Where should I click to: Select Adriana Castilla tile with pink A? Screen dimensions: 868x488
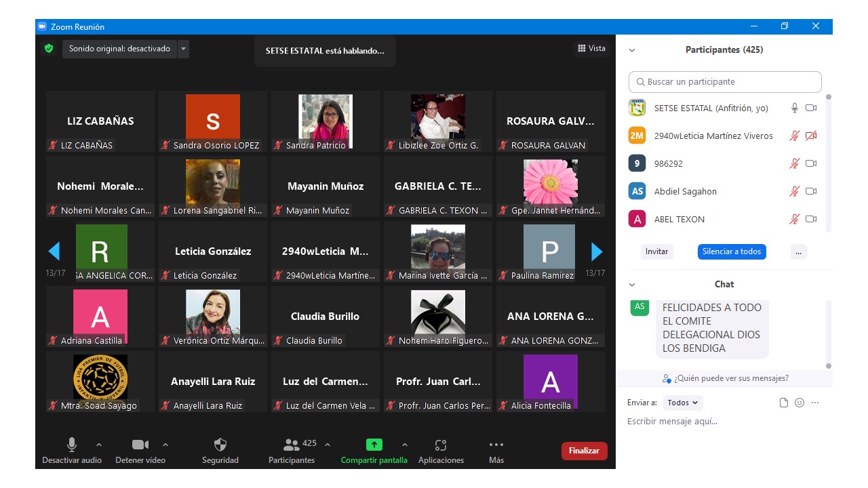tap(100, 317)
